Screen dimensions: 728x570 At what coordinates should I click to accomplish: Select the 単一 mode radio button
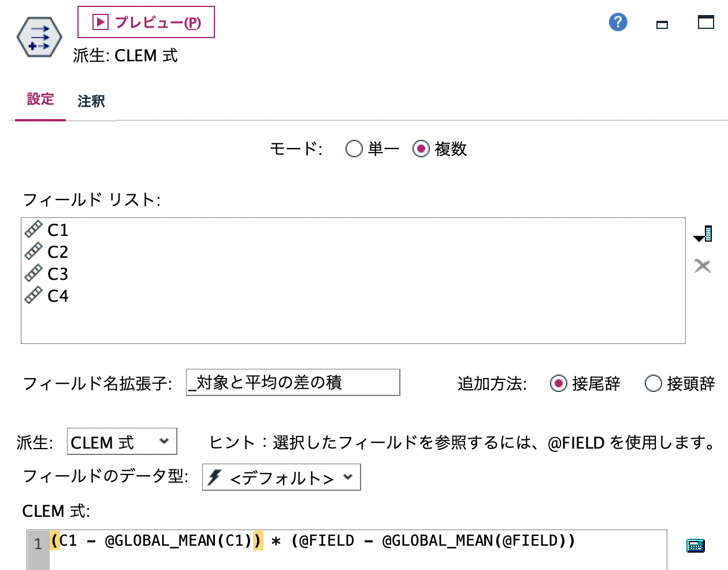point(354,149)
